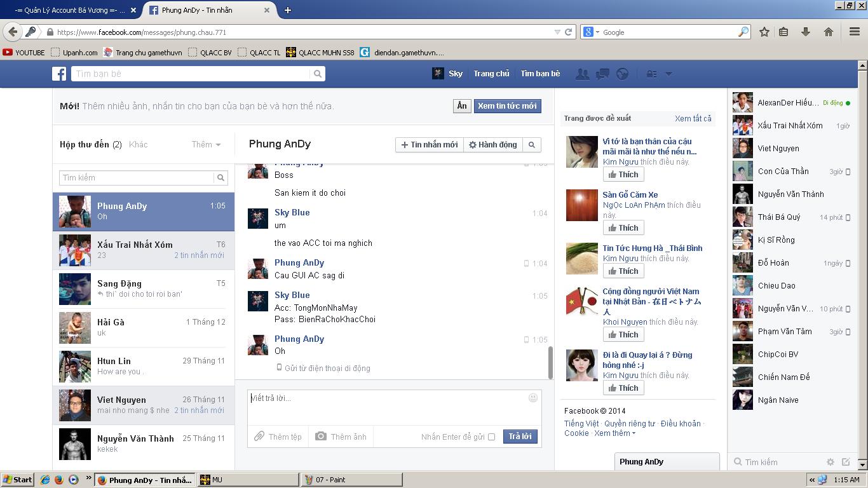
Task: Like the Sàn Gỗ Căm Xe page
Action: pyautogui.click(x=623, y=227)
